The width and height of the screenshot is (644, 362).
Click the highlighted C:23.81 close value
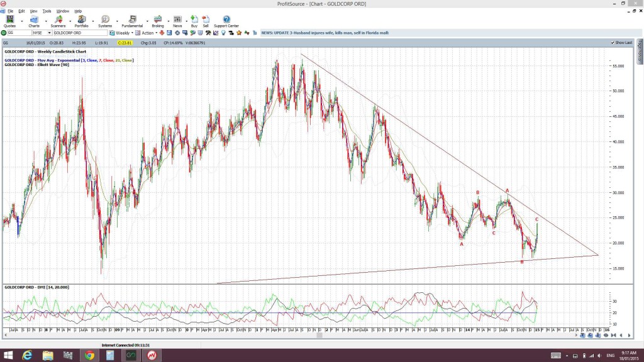pyautogui.click(x=125, y=43)
